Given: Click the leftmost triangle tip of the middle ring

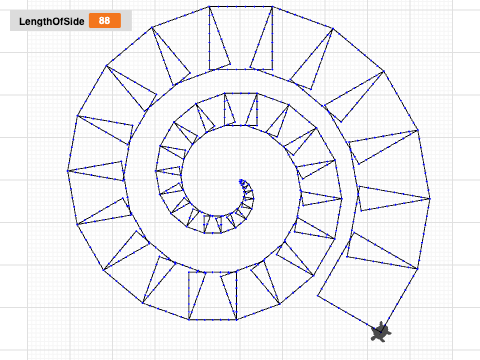Looking at the screenshot, I should click(x=155, y=171).
